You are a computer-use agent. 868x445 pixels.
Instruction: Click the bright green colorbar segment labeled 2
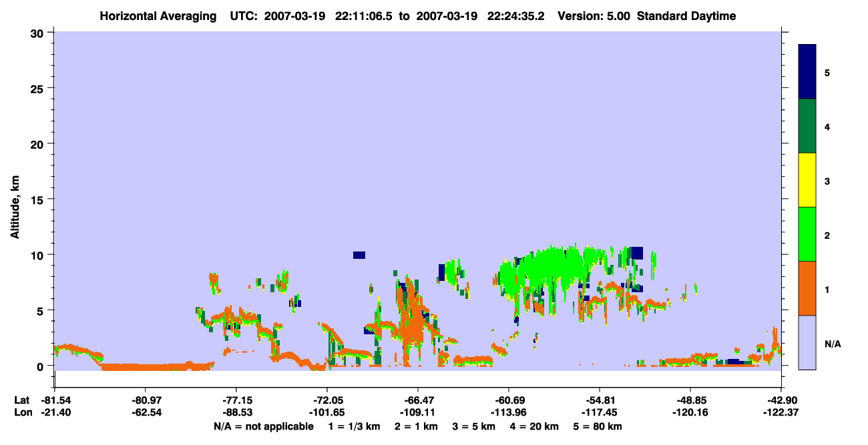(x=807, y=234)
